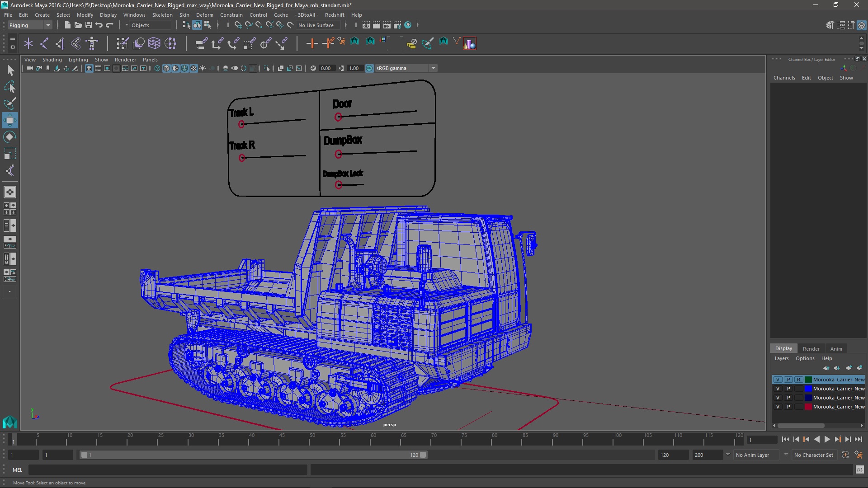
Task: Open the Objects selection mask dropdown
Action: point(150,25)
